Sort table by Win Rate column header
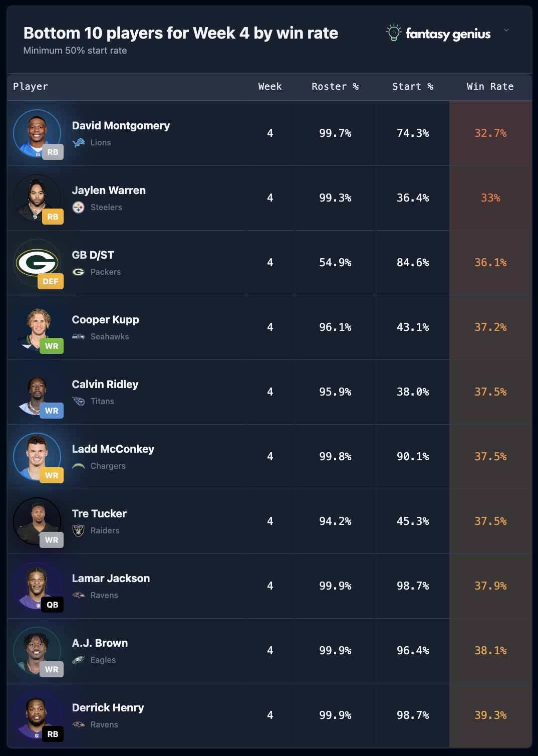 tap(490, 87)
